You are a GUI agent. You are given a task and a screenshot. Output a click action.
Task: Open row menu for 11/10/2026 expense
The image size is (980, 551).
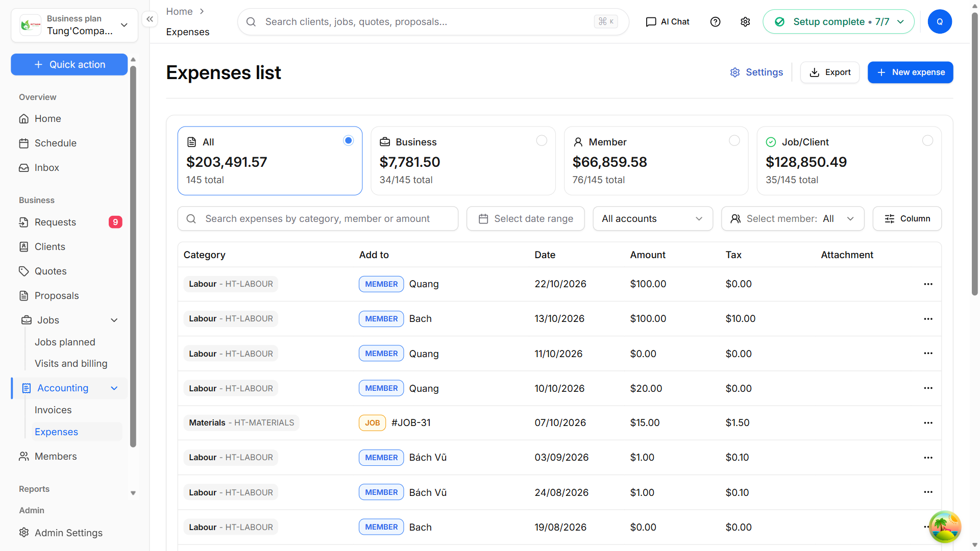pyautogui.click(x=928, y=354)
